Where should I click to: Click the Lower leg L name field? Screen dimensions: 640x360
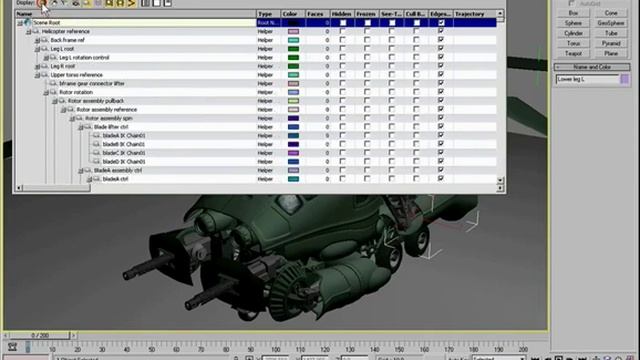[587, 79]
